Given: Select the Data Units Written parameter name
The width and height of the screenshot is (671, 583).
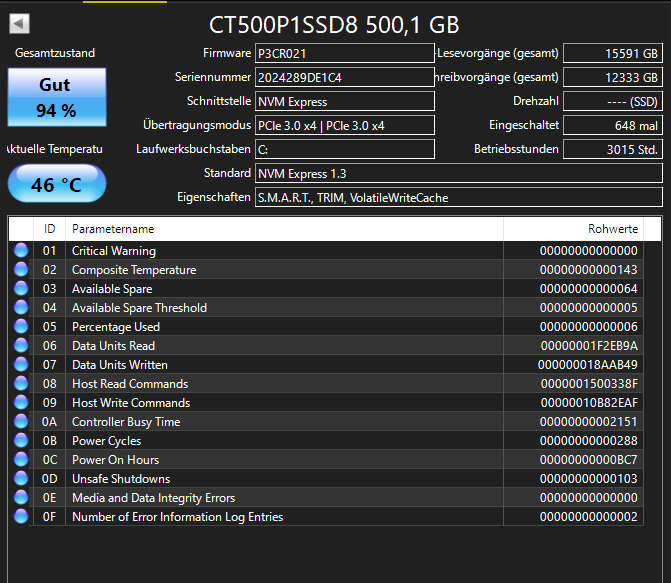Looking at the screenshot, I should (120, 365).
